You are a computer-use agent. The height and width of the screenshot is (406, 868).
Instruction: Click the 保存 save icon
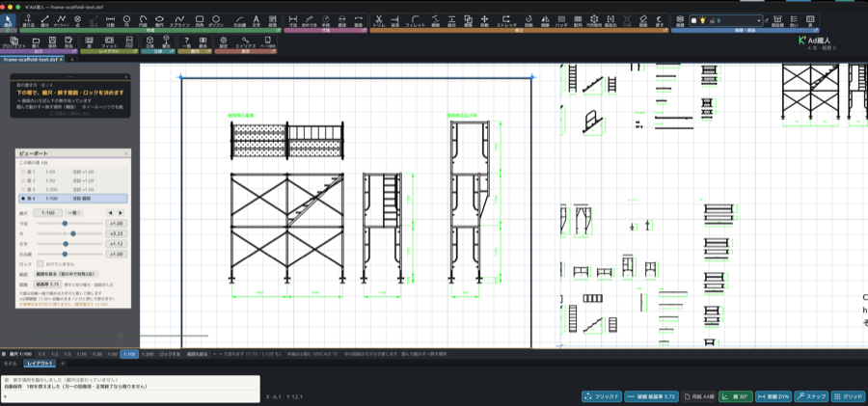click(x=52, y=42)
